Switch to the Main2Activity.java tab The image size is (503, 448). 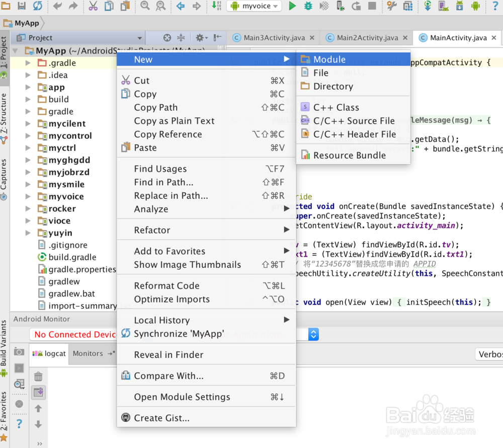point(367,38)
